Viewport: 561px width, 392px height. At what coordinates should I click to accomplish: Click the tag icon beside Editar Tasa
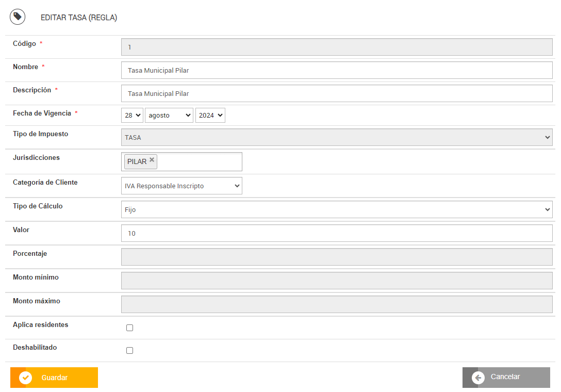(x=18, y=17)
